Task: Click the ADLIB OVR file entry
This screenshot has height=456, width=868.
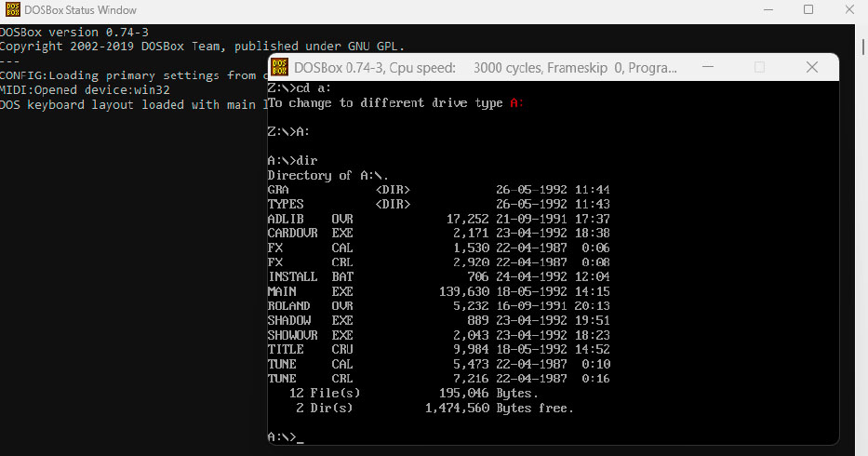Action: pyautogui.click(x=438, y=219)
